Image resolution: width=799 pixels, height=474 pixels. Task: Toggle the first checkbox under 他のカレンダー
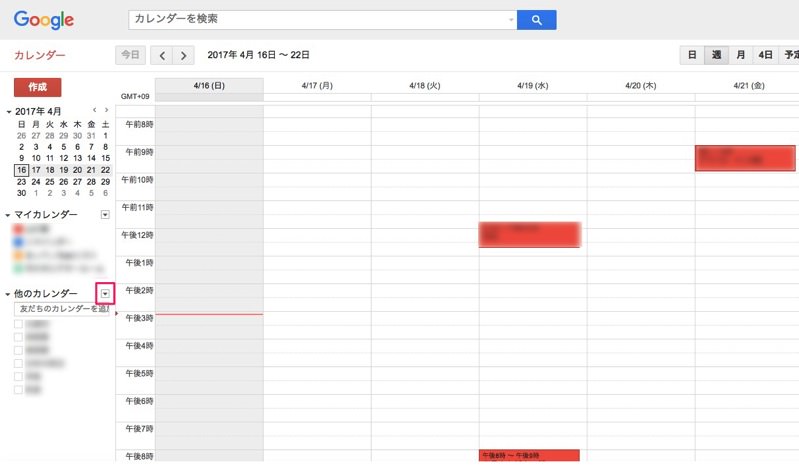(x=18, y=325)
